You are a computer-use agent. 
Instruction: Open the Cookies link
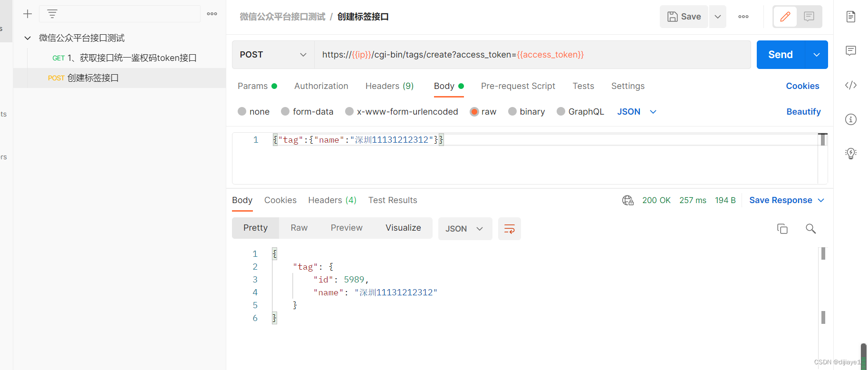[x=802, y=86]
